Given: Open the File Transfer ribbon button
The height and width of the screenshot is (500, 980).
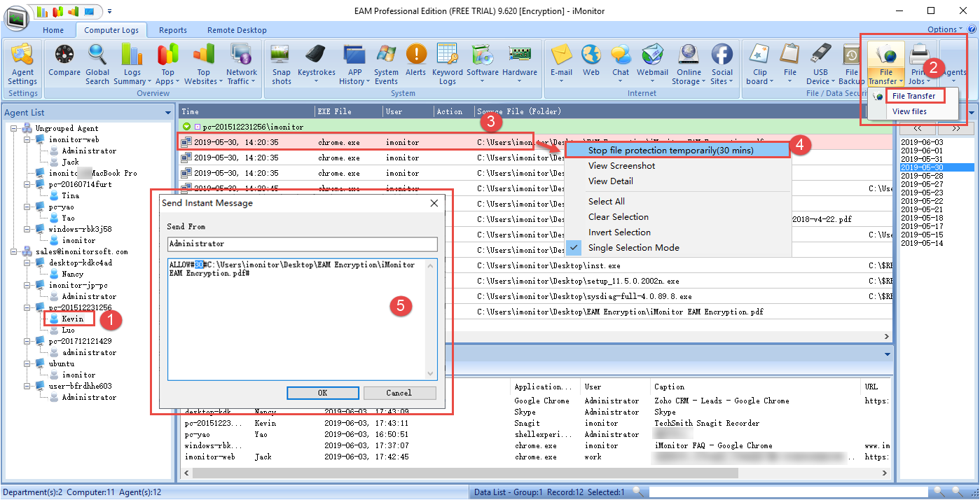Looking at the screenshot, I should pos(885,64).
